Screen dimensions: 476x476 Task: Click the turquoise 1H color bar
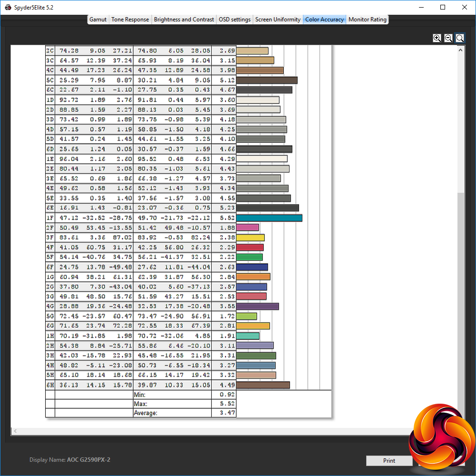[x=248, y=336]
